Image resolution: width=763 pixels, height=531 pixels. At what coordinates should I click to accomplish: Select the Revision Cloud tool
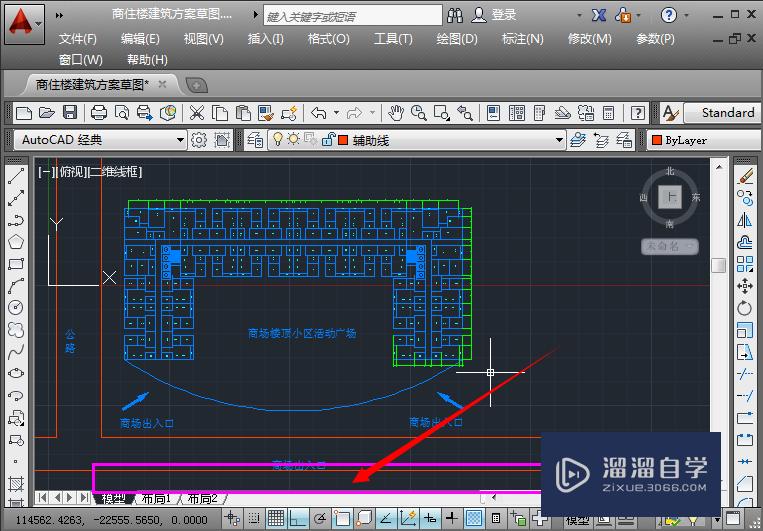[16, 330]
